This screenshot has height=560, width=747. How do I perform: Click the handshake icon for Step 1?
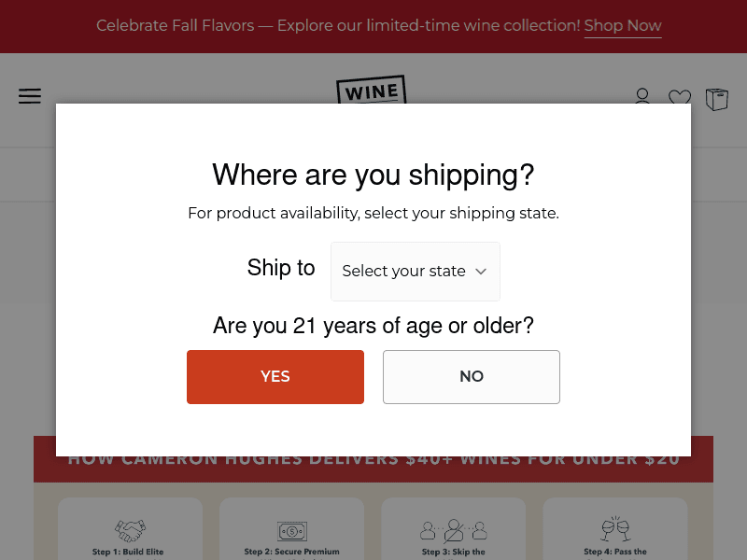(x=130, y=531)
